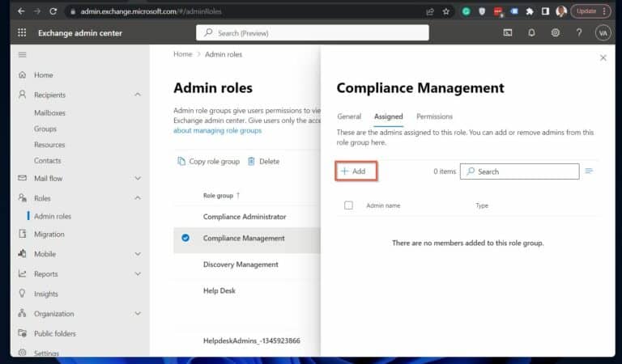Open the VA account avatar
Image resolution: width=622 pixels, height=364 pixels.
[603, 33]
